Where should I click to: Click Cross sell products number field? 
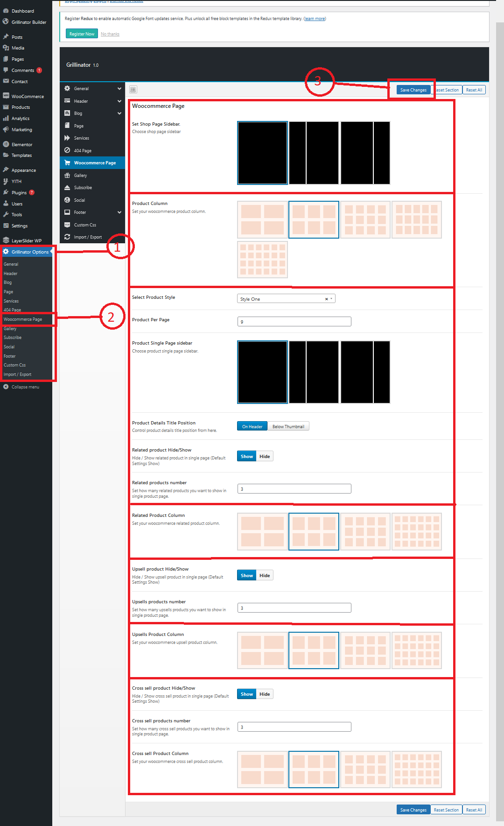[294, 727]
